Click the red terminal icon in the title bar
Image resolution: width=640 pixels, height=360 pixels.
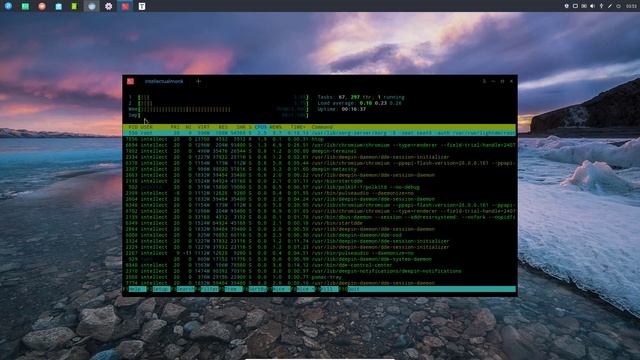pos(130,81)
